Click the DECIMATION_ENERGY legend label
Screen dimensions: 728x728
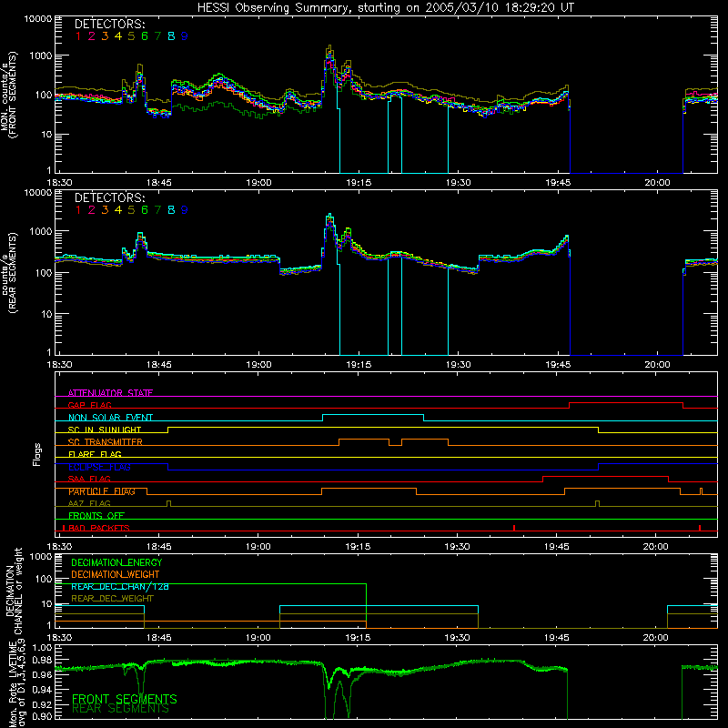[116, 562]
